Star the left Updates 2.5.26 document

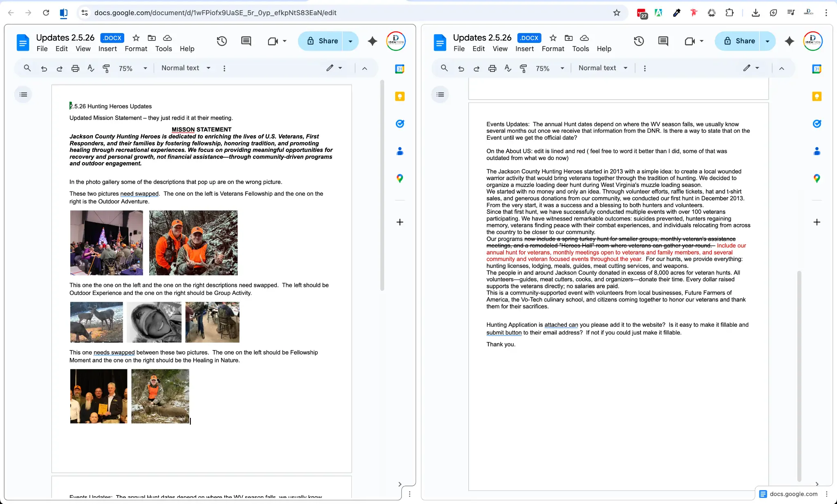(x=136, y=38)
